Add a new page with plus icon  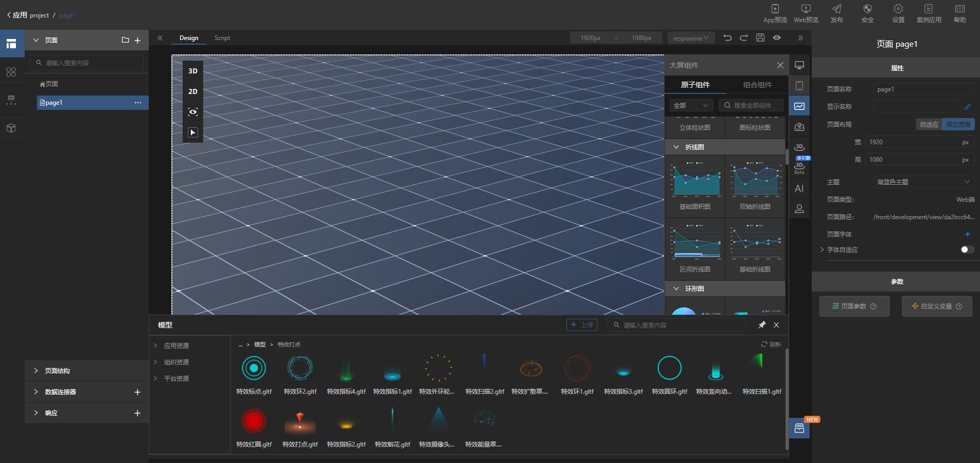coord(138,40)
